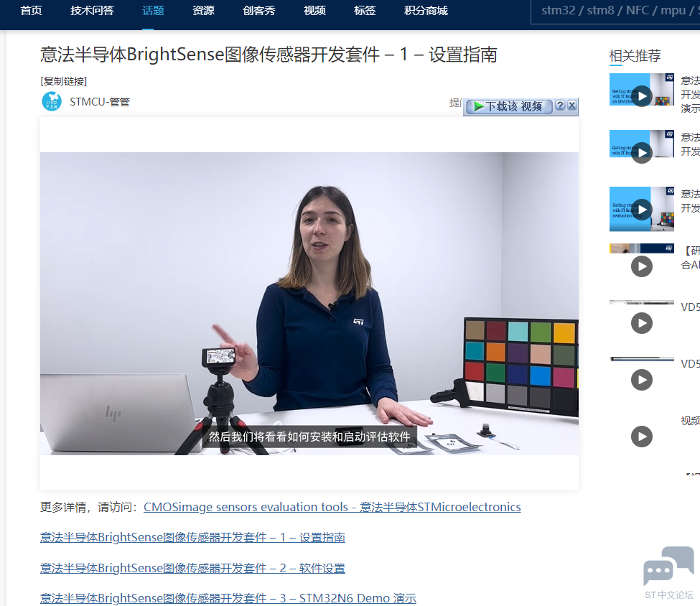Viewport: 700px width, 606px height.
Task: Open the STMCU-管管 author avatar
Action: 52,101
